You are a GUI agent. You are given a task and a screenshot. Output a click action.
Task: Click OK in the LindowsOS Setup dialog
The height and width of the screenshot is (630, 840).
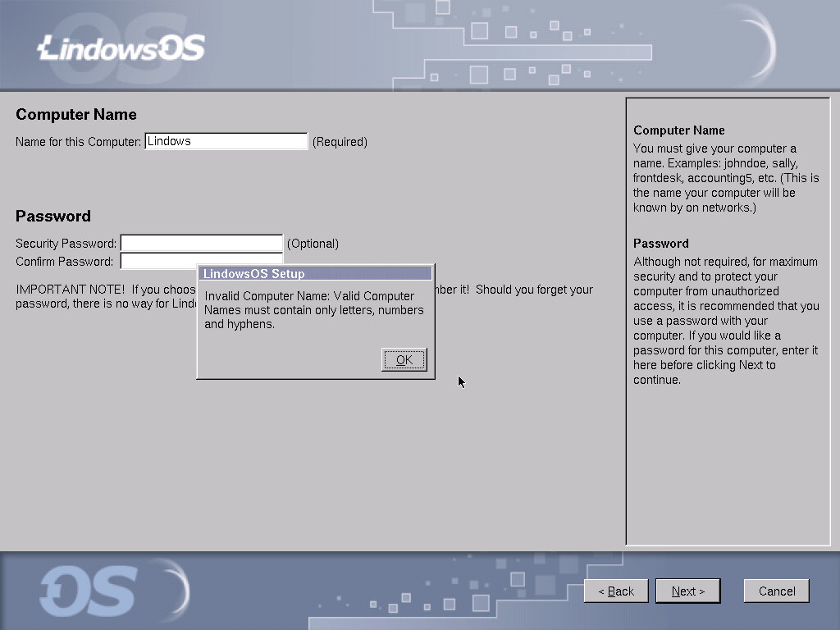pyautogui.click(x=404, y=360)
